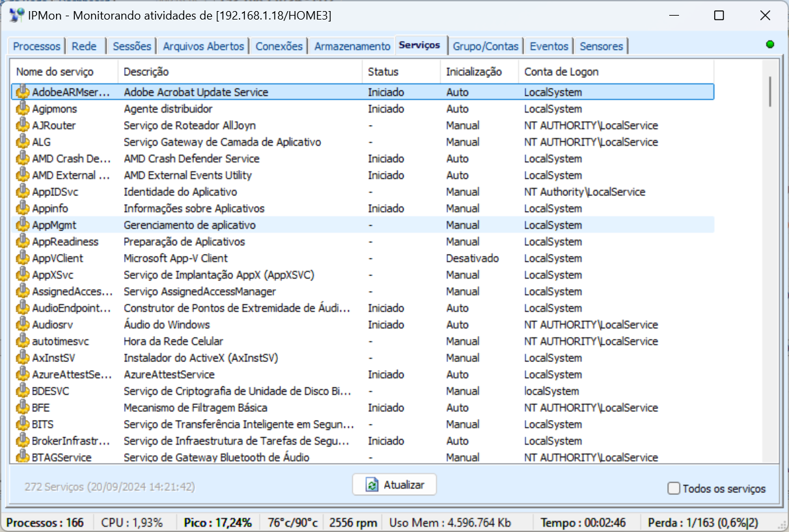Click localSystem logon of BDESVC row

(x=551, y=391)
